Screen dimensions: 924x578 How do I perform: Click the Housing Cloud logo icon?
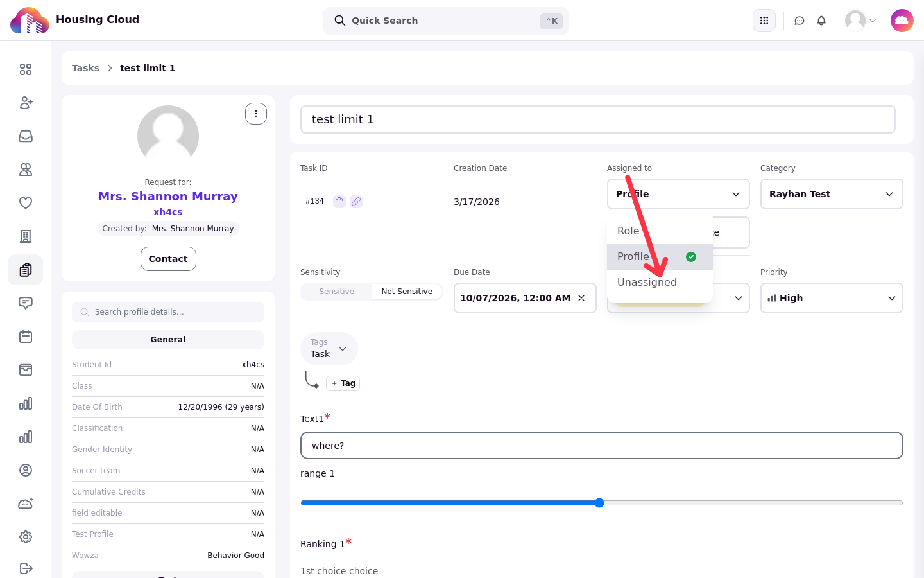[x=30, y=21]
